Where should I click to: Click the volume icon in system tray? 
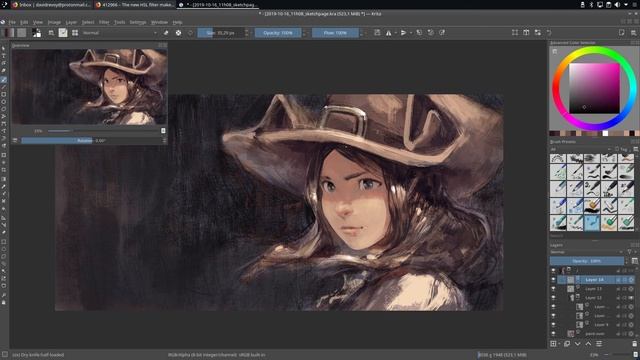617,4
